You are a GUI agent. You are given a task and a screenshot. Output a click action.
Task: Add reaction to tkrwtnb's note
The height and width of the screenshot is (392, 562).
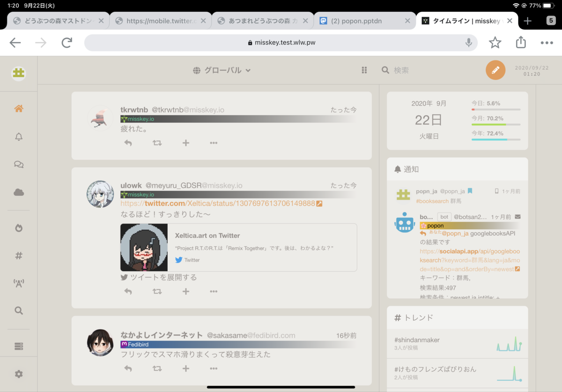[x=186, y=143]
